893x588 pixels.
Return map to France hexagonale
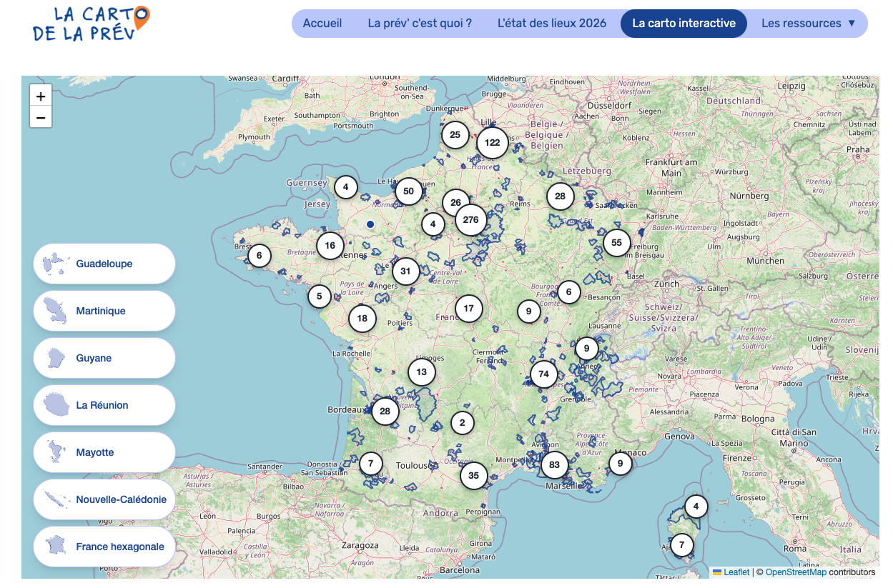[104, 547]
